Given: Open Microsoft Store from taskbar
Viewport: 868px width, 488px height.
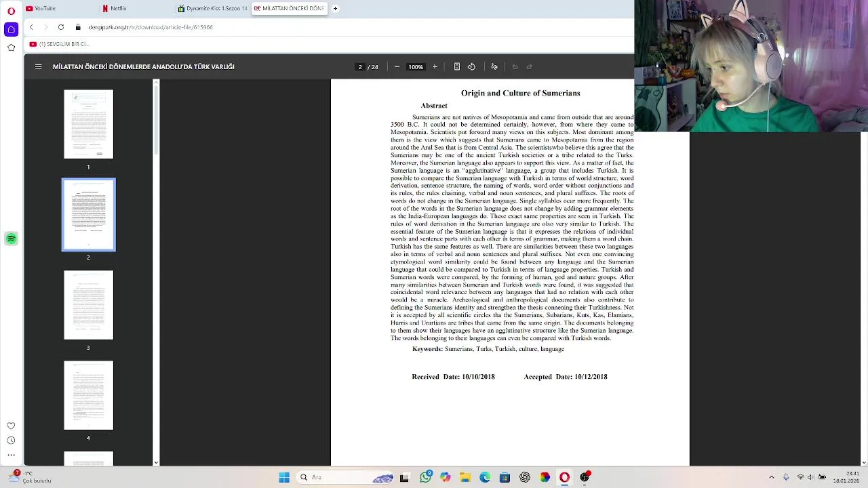Looking at the screenshot, I should (505, 477).
